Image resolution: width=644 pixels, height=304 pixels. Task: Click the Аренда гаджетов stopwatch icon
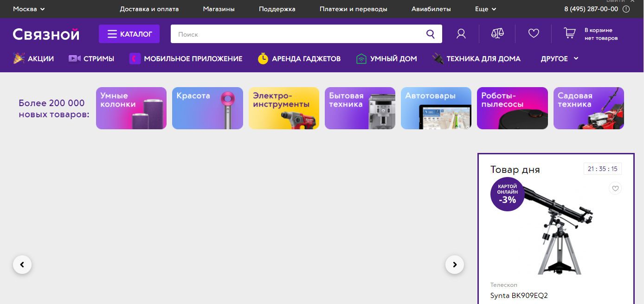click(263, 58)
